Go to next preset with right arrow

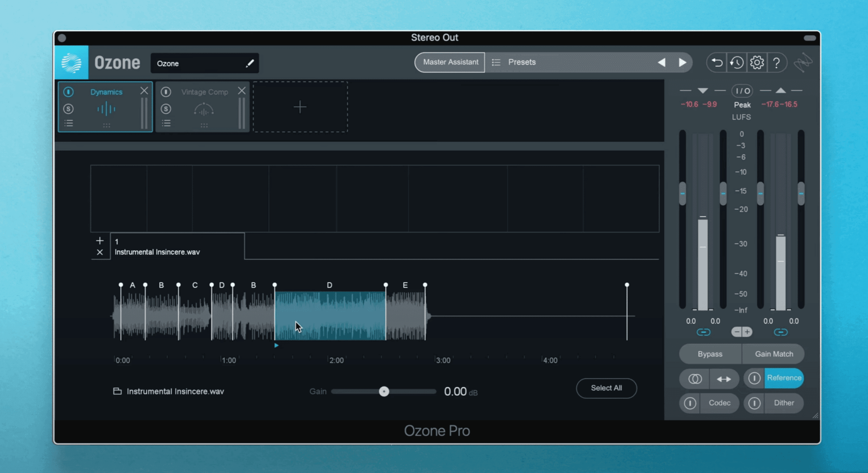pyautogui.click(x=682, y=62)
